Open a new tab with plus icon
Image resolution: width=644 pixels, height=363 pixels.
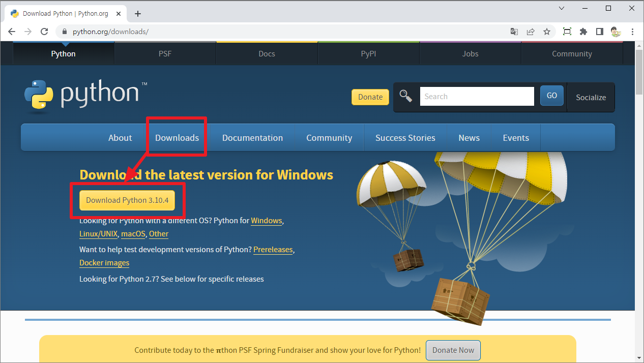pyautogui.click(x=137, y=14)
